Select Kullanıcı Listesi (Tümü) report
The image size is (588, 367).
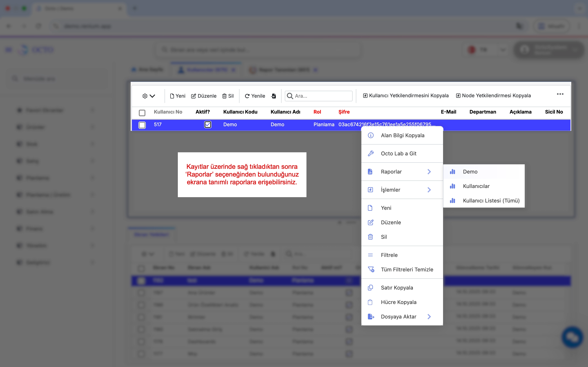[x=491, y=200]
